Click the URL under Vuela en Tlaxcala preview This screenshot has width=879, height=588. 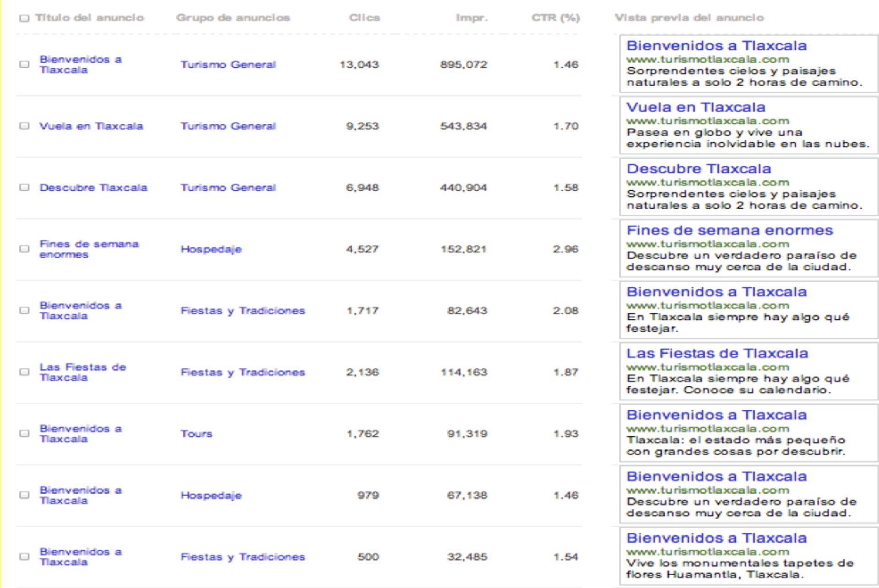click(x=708, y=121)
